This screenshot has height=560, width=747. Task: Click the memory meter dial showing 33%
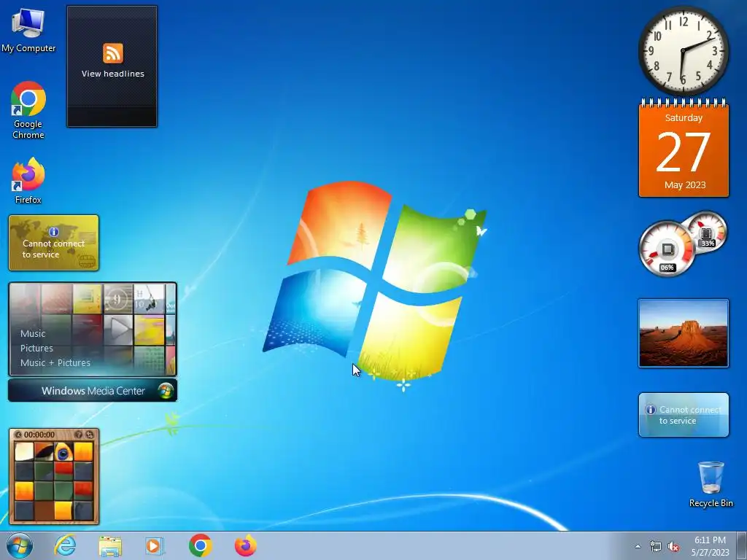[706, 233]
